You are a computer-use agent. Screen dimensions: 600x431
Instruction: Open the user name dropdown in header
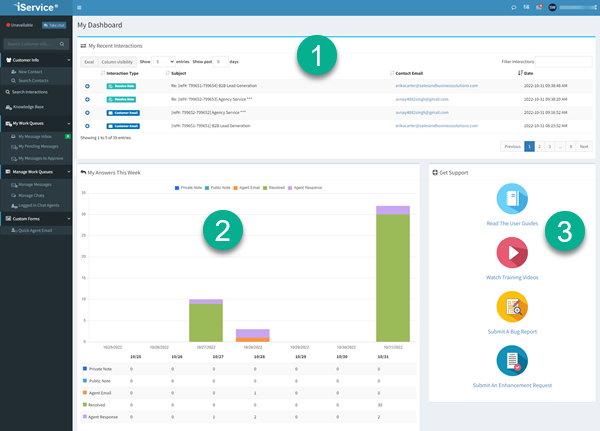tap(577, 7)
